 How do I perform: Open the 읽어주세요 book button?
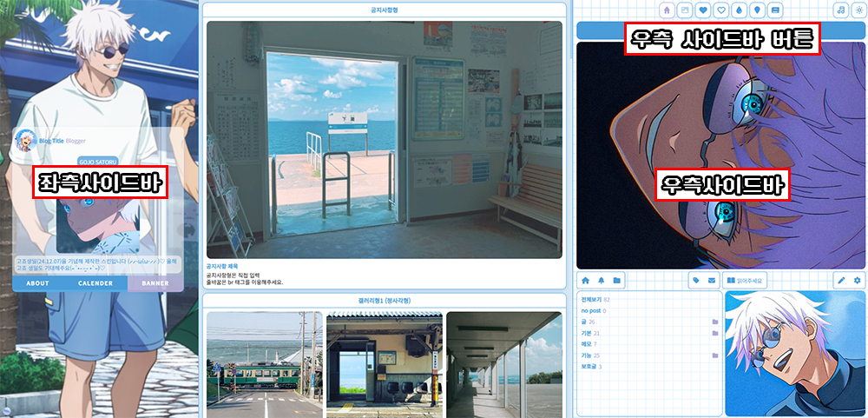745,281
